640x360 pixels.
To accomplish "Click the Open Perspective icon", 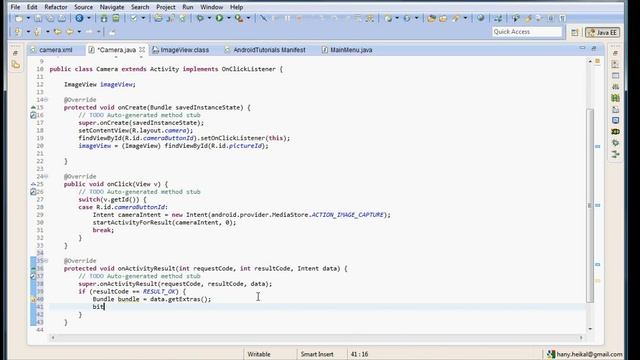I will click(575, 32).
